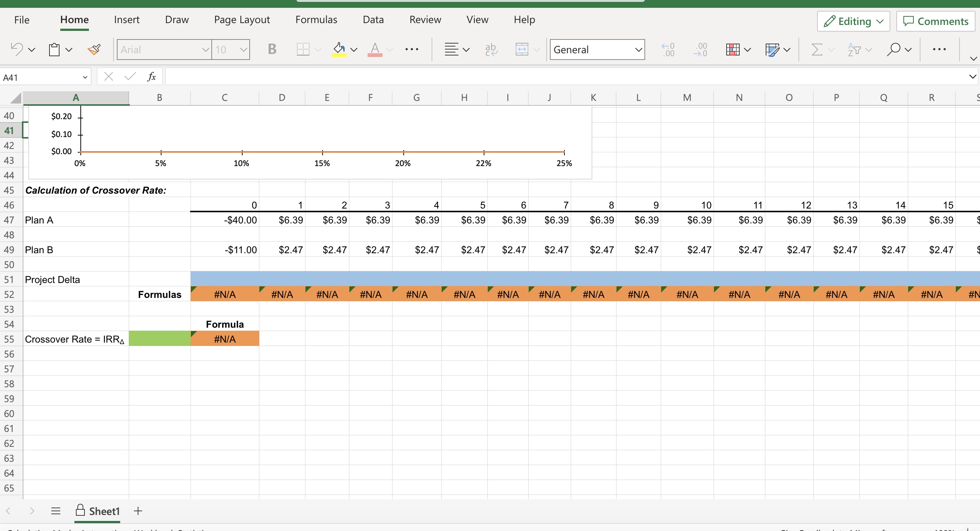Switch to the Formulas ribbon tab
Screen dimensions: 980x531
pyautogui.click(x=316, y=19)
